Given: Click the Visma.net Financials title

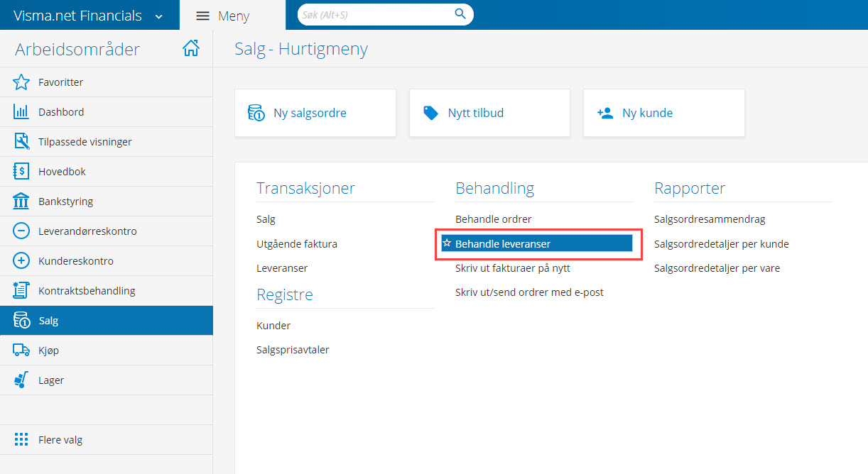Looking at the screenshot, I should point(77,16).
